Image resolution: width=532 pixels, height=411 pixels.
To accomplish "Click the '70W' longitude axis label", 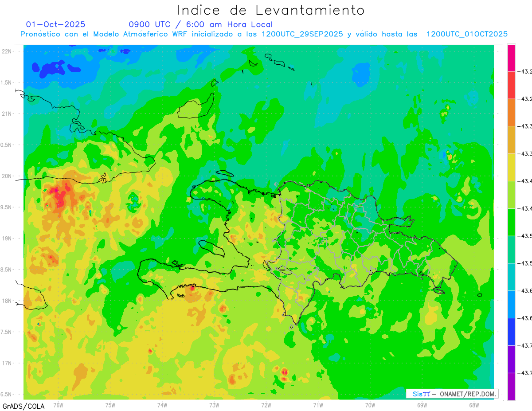I will point(370,405).
